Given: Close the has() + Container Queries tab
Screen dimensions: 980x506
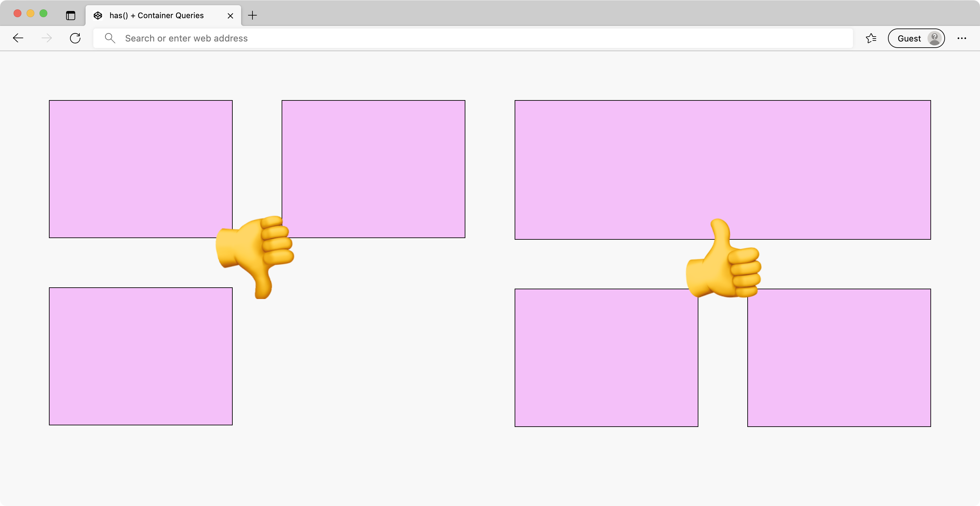Looking at the screenshot, I should click(x=230, y=16).
